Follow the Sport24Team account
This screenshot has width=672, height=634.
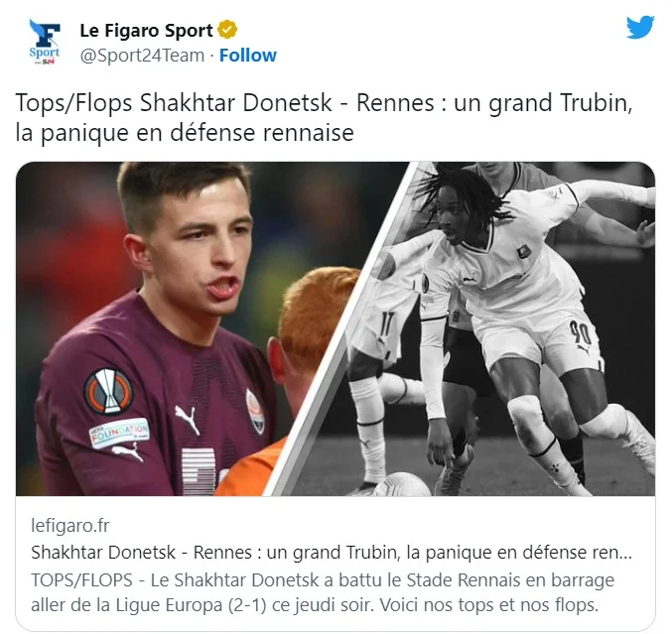tap(248, 56)
